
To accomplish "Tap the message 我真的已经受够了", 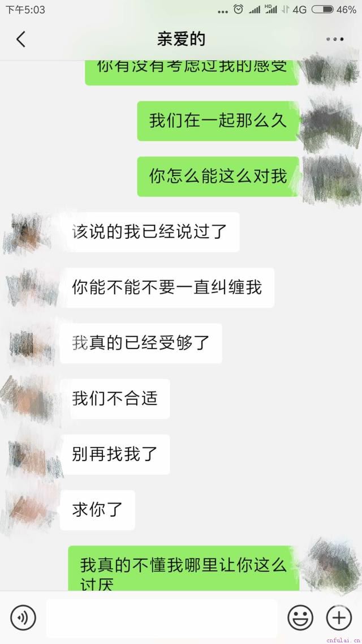I will click(141, 343).
